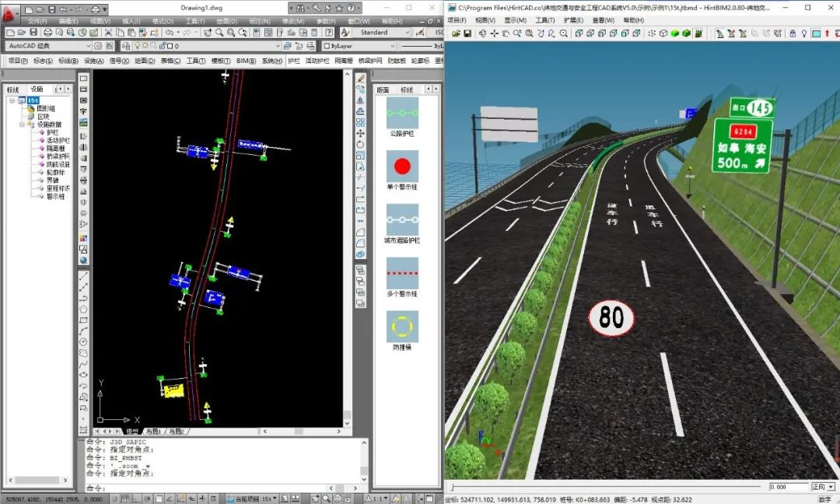Click the magnifier Zoom icon in AutoCAD's standard toolbar
840x504 pixels.
pyautogui.click(x=219, y=33)
